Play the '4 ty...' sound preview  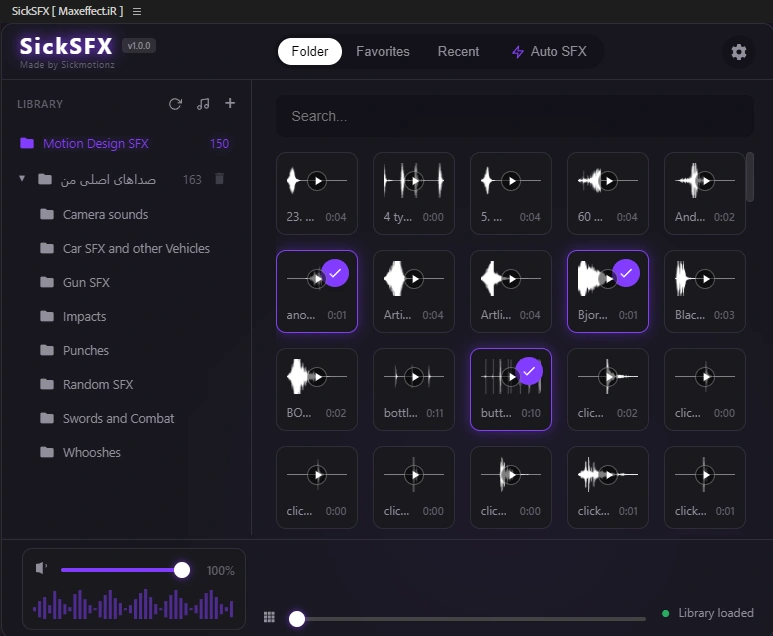pyautogui.click(x=414, y=181)
